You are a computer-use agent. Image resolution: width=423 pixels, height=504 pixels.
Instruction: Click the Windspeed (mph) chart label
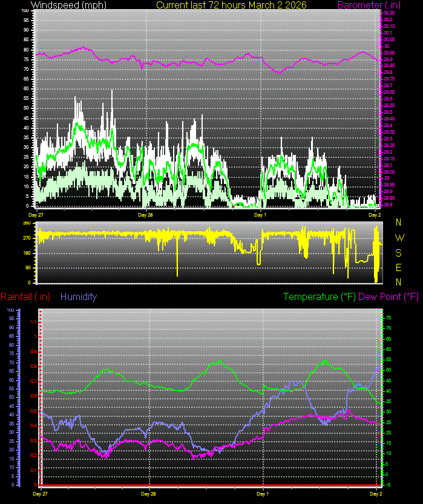pyautogui.click(x=61, y=5)
